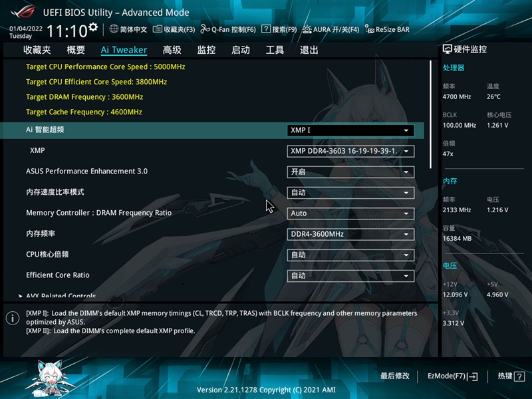The width and height of the screenshot is (532, 399).
Task: Open the Efficient Core Ratio dropdown
Action: point(350,275)
